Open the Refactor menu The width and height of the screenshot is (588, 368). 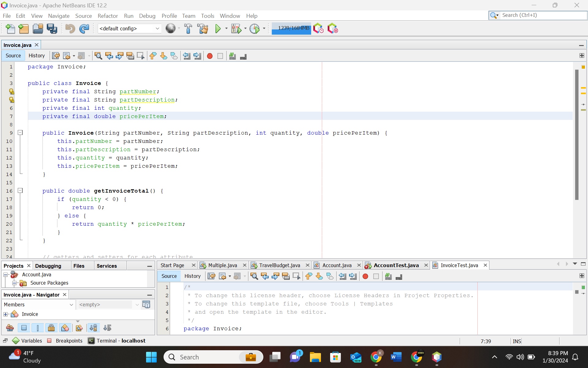coord(107,16)
